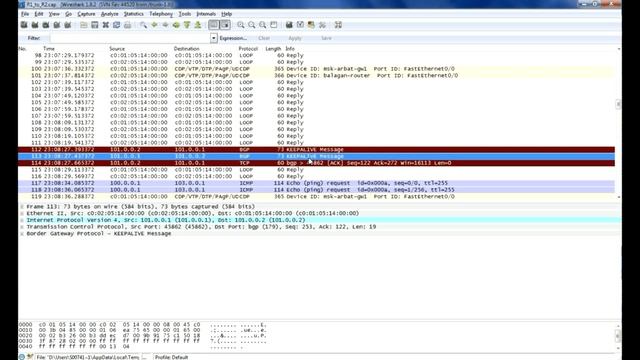Click Profile: Default in status bar
This screenshot has width=640, height=360.
[x=171, y=357]
